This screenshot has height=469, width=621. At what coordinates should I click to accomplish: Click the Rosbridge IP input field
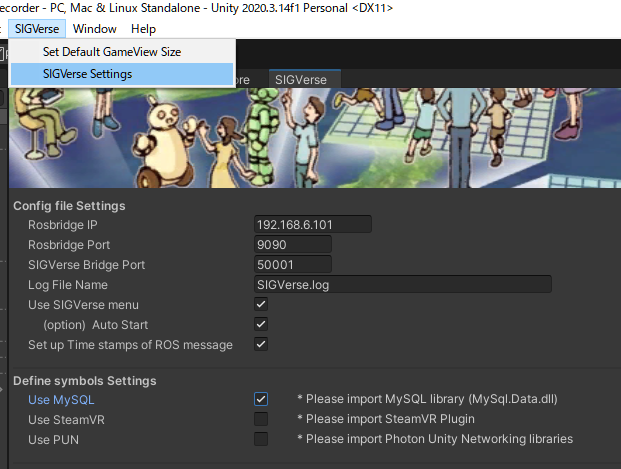(x=313, y=224)
